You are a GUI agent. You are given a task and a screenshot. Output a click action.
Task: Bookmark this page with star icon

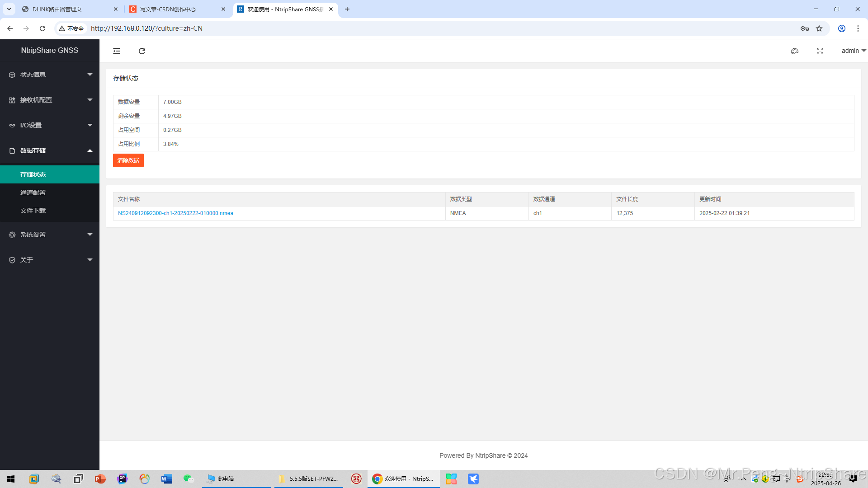[x=819, y=28]
